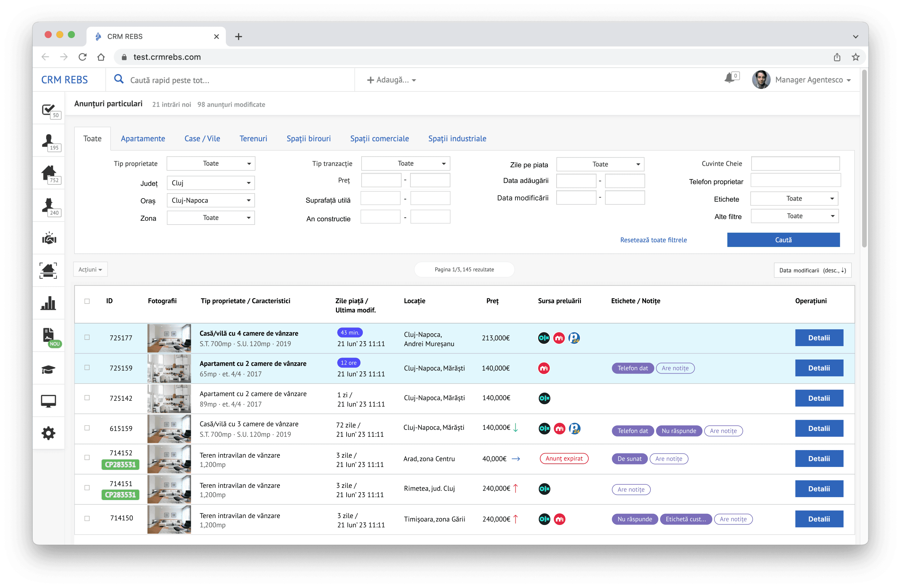Expand the Oraș dropdown showing Cluj-Napoca
Viewport: 901px width, 588px height.
point(211,200)
